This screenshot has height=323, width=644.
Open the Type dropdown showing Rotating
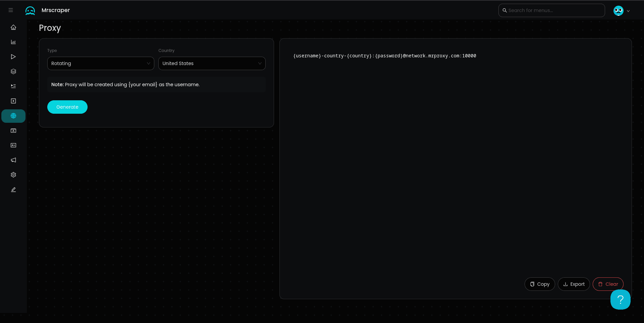101,63
